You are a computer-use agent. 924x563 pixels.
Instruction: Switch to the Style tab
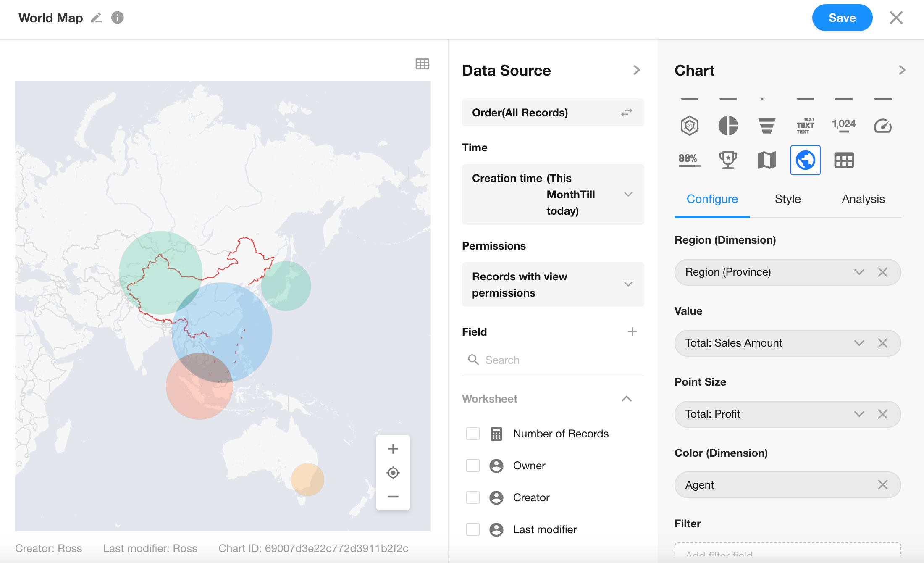[x=787, y=199]
